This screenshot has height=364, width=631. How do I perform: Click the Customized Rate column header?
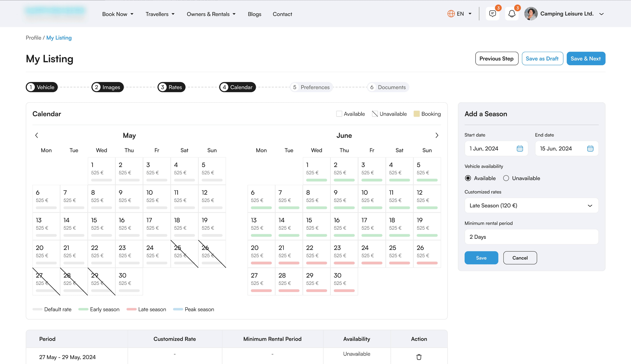point(175,339)
